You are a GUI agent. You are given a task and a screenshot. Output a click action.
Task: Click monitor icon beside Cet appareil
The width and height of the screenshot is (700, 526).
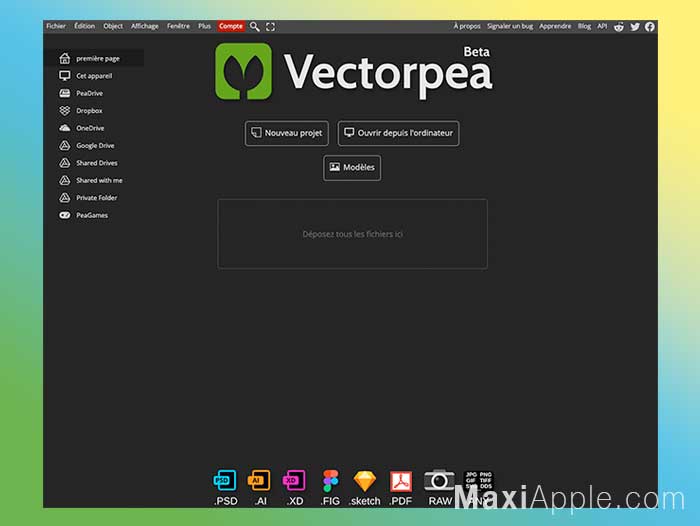coord(65,76)
